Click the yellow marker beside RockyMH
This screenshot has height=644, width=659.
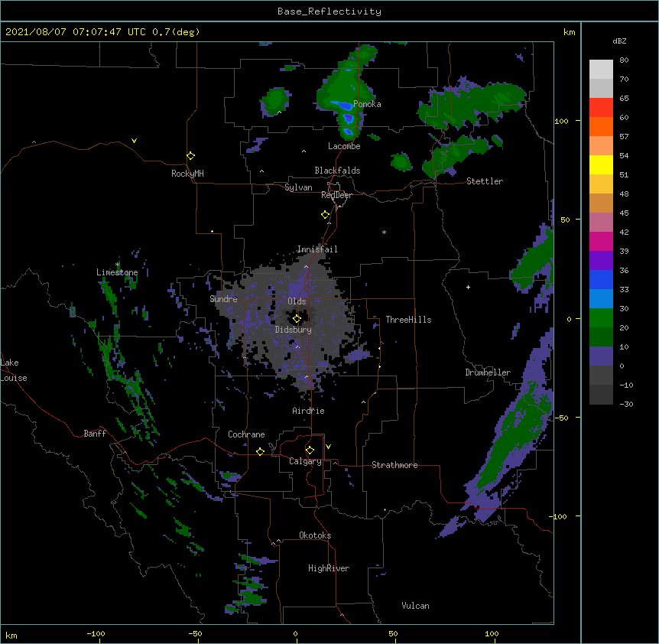pyautogui.click(x=191, y=156)
